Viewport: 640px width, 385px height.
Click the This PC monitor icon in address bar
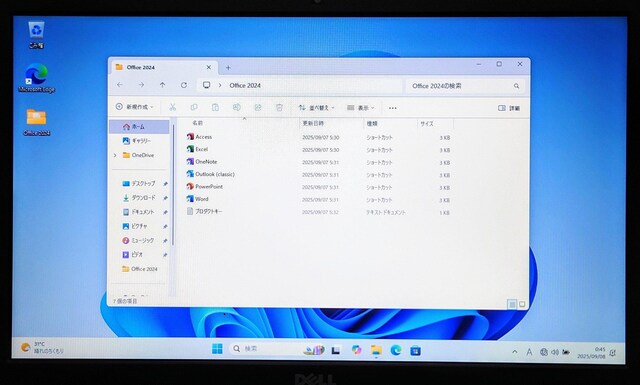point(207,85)
